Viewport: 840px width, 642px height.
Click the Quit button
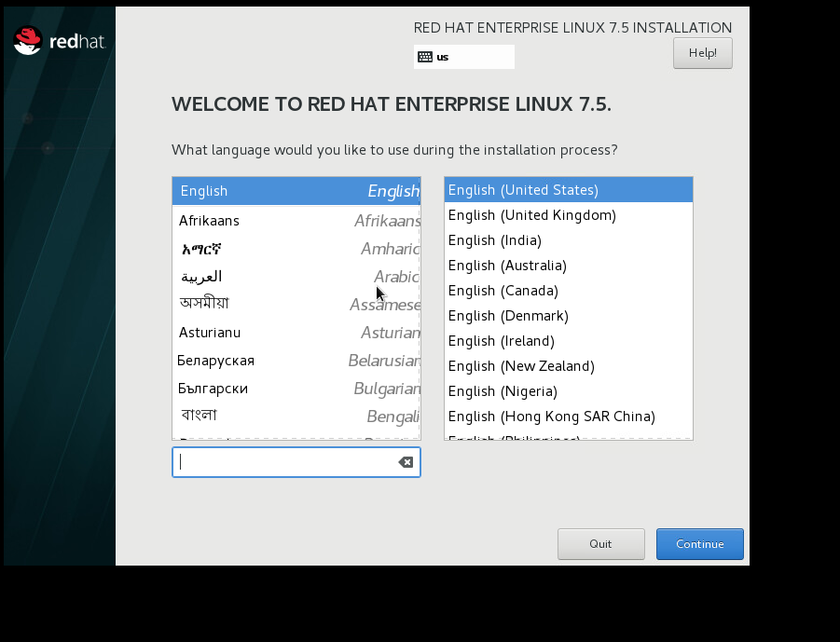click(x=600, y=544)
